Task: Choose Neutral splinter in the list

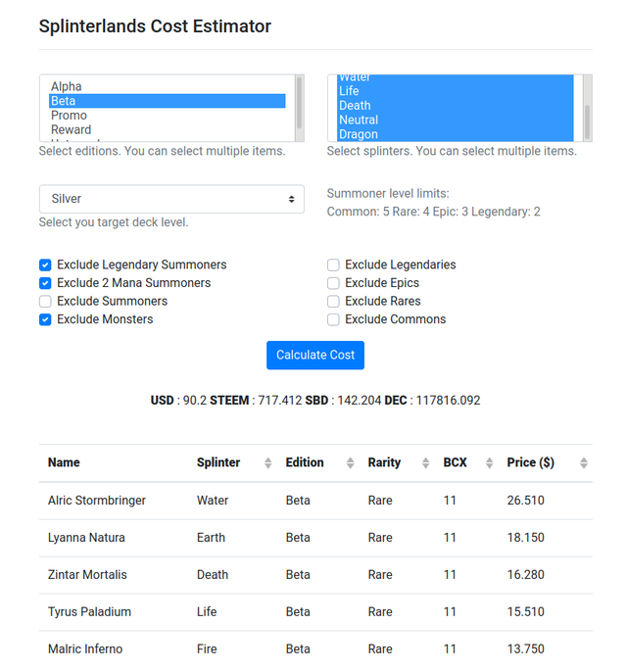Action: pos(455,120)
